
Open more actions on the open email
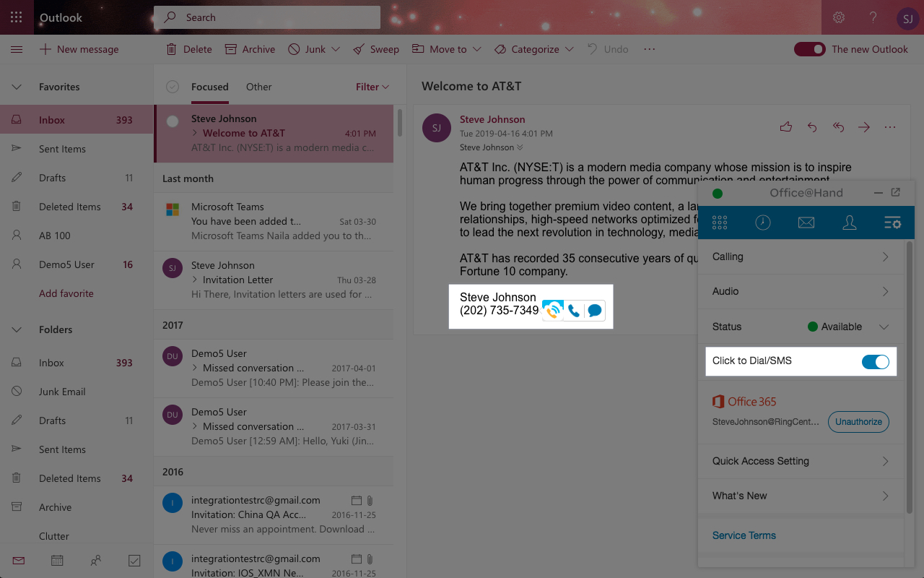(x=890, y=127)
